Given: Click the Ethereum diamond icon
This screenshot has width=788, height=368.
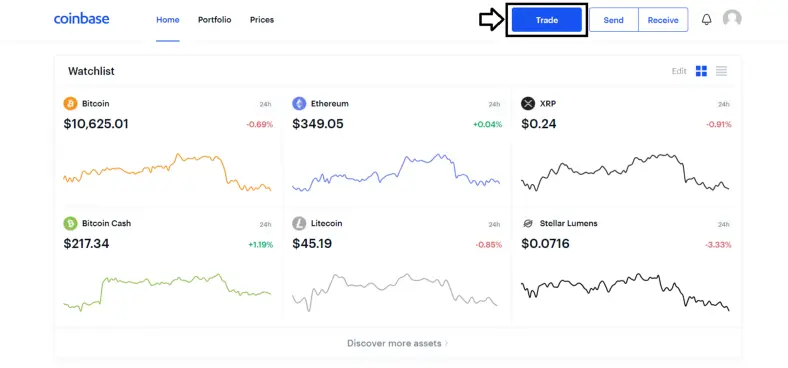Looking at the screenshot, I should click(299, 104).
